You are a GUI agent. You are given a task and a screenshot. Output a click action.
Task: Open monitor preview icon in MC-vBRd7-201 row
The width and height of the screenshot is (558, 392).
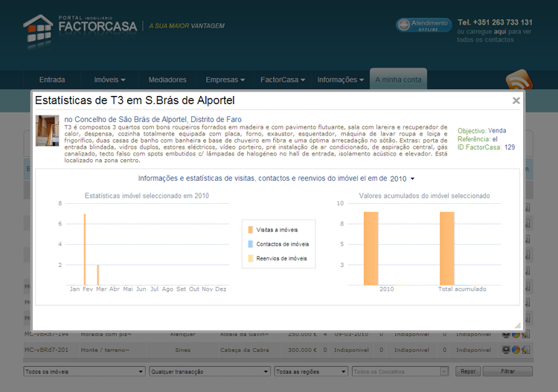tap(506, 350)
